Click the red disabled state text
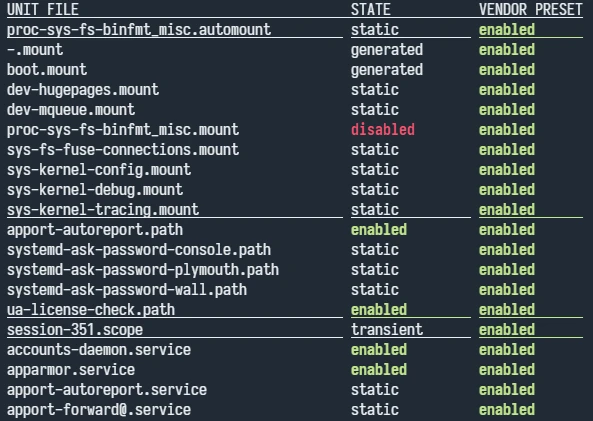The height and width of the screenshot is (421, 593). (x=383, y=130)
